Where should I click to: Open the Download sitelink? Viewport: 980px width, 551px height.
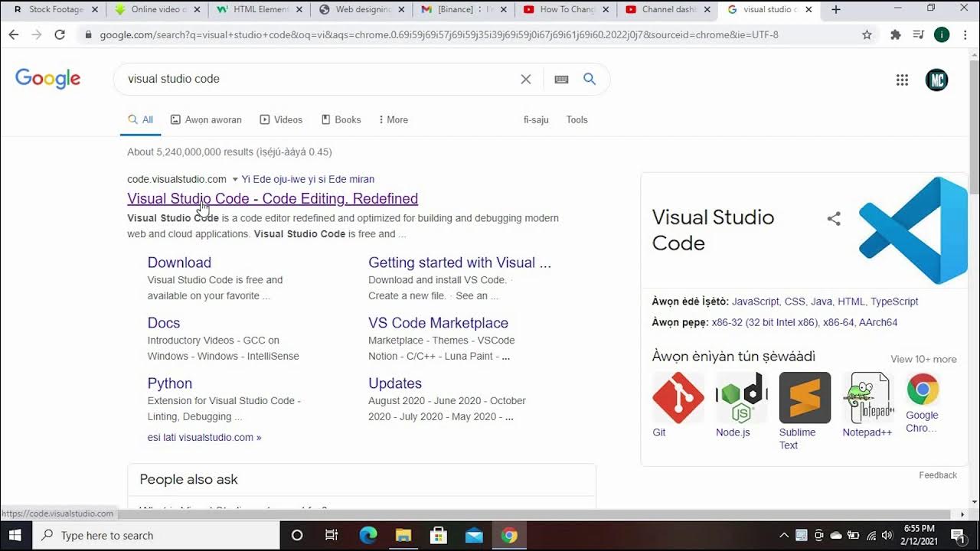179,262
